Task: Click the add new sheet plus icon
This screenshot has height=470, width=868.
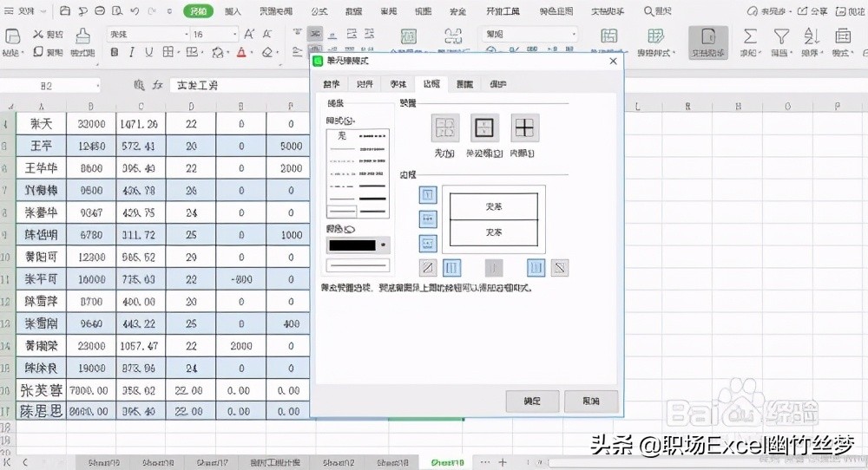Action: point(503,462)
